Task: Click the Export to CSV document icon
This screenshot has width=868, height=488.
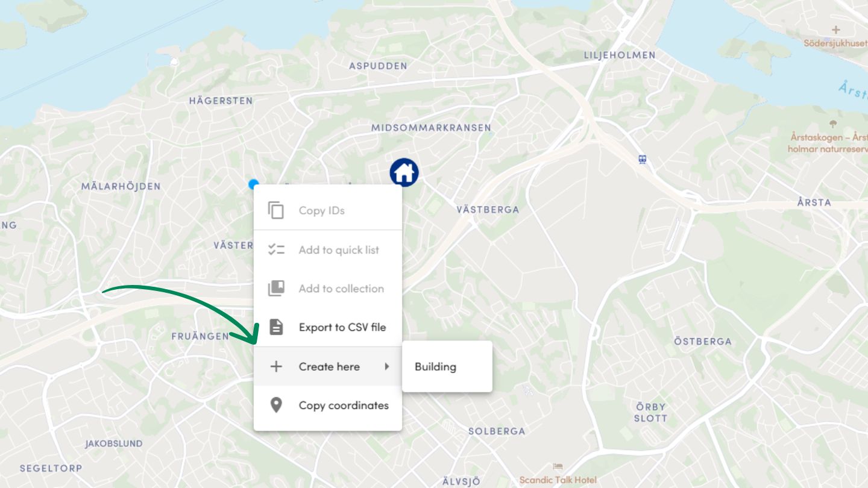Action: [276, 327]
